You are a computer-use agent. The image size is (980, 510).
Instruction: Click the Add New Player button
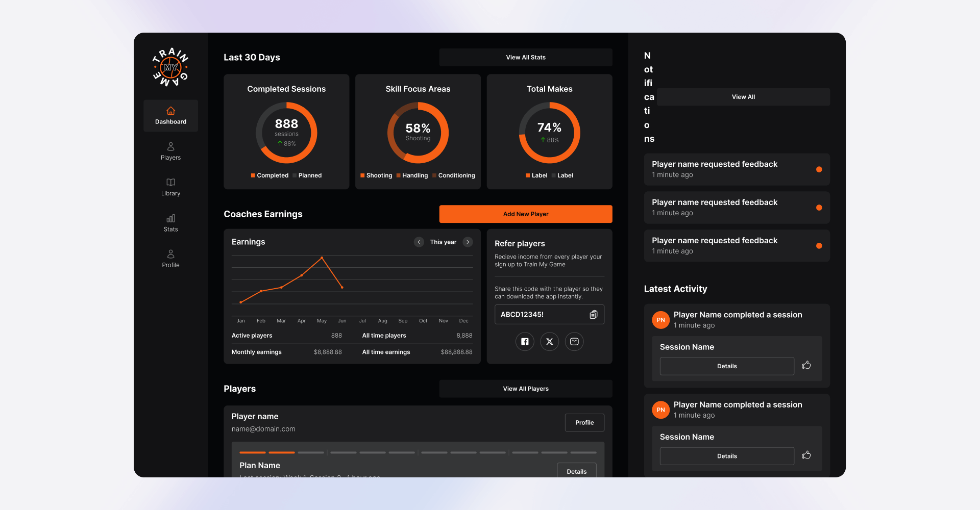pyautogui.click(x=525, y=214)
